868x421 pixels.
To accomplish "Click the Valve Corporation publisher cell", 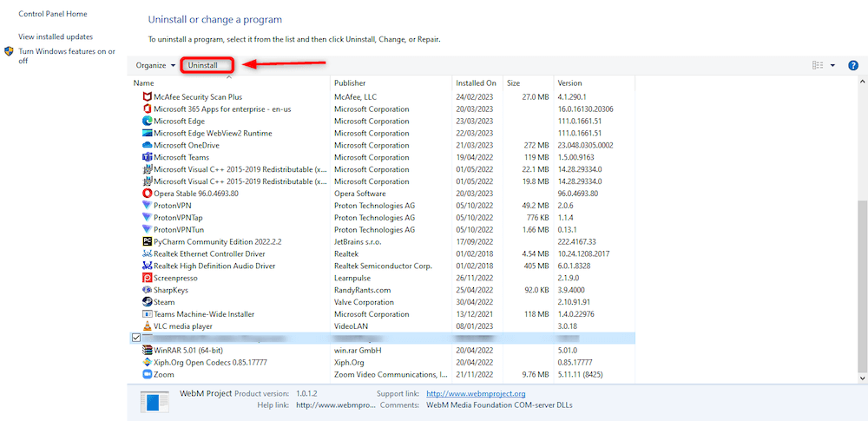I will [x=365, y=302].
